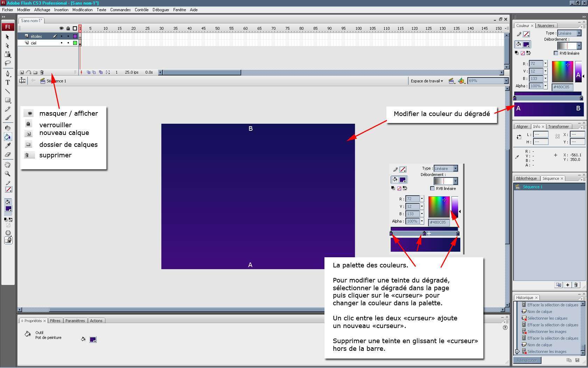This screenshot has width=588, height=368.
Task: Duplicate scene button in Séquence panel
Action: tap(559, 285)
